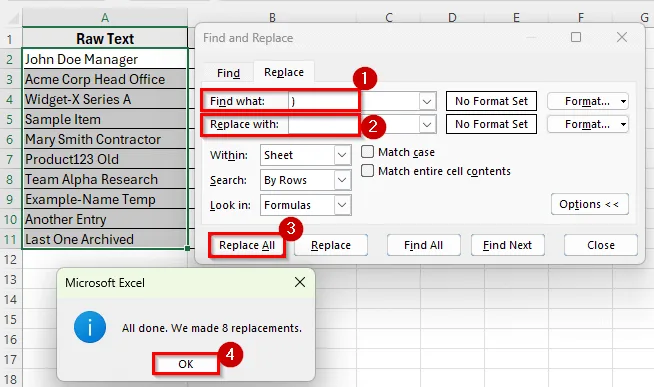The width and height of the screenshot is (654, 387).
Task: Switch to the Find tab
Action: [x=228, y=73]
